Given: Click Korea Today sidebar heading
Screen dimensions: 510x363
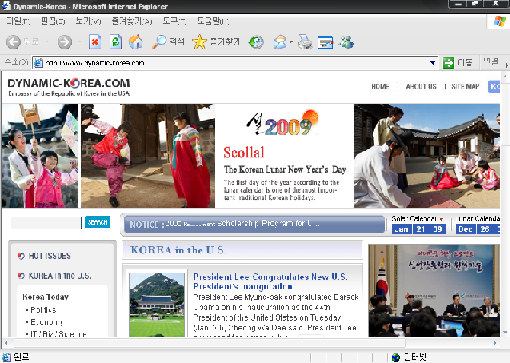Looking at the screenshot, I should (46, 297).
